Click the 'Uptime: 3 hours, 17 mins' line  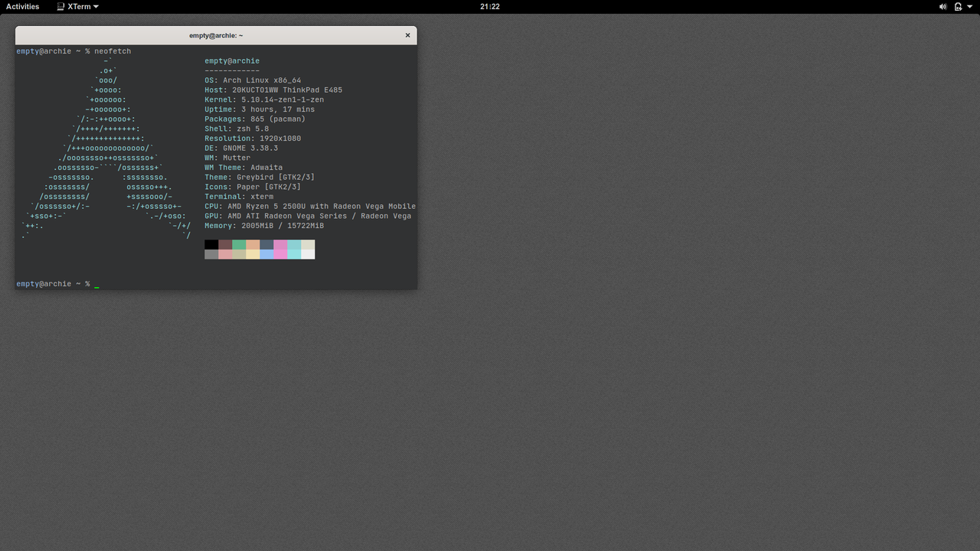[260, 109]
